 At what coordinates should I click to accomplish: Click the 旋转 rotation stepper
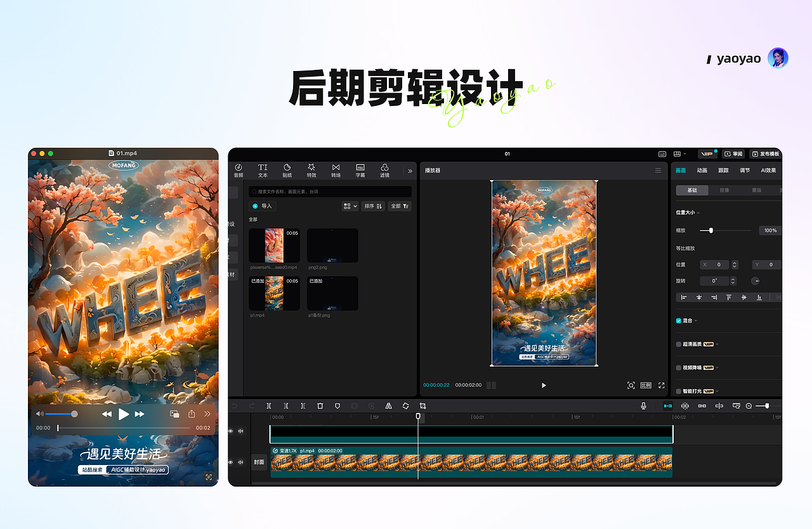[733, 280]
